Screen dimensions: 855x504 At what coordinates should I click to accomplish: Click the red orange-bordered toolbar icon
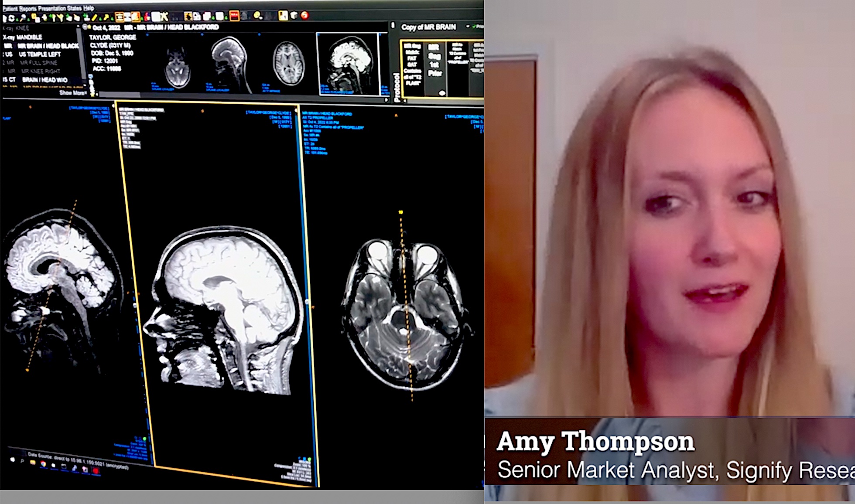click(x=234, y=16)
